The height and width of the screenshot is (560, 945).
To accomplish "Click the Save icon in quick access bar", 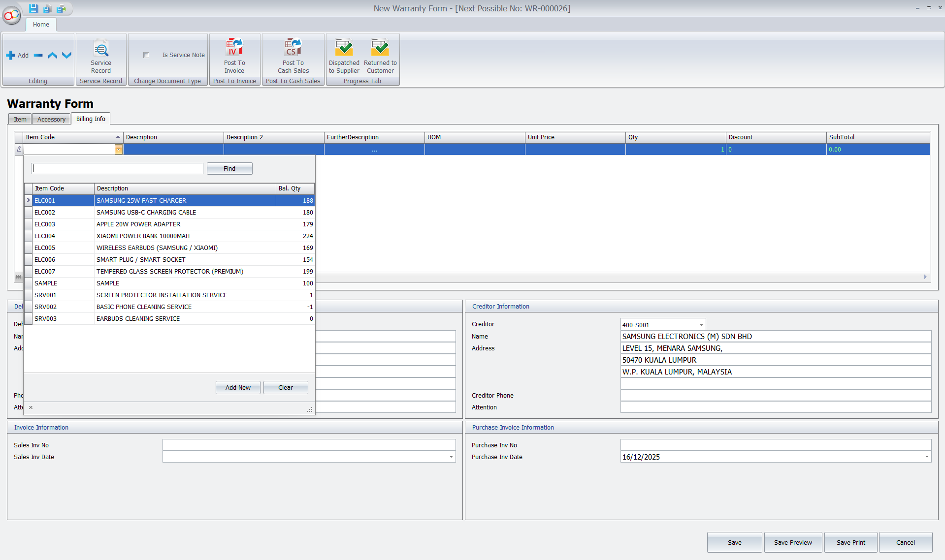I will pos(33,8).
